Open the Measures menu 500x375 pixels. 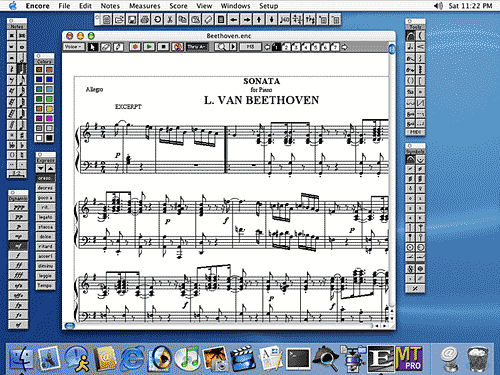point(144,6)
